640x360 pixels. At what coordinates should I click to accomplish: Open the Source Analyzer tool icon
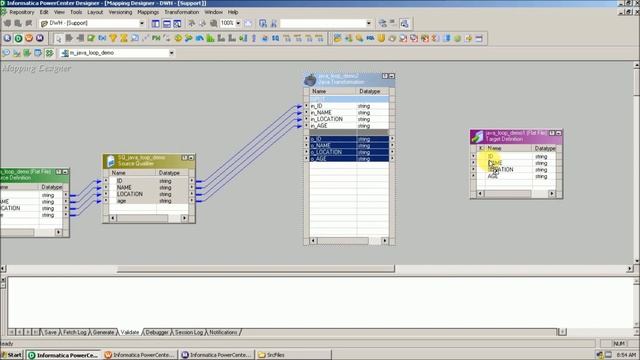[x=6, y=53]
